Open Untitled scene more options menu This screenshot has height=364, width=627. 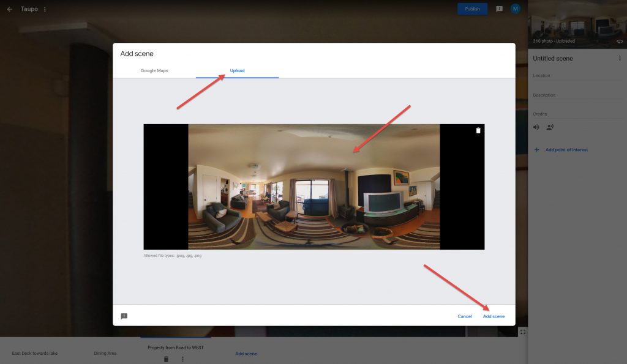coord(620,58)
